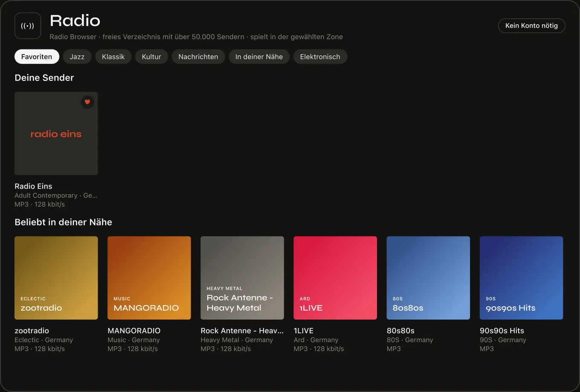The height and width of the screenshot is (392, 580).
Task: Select the In deiner Nähe chip
Action: click(259, 57)
